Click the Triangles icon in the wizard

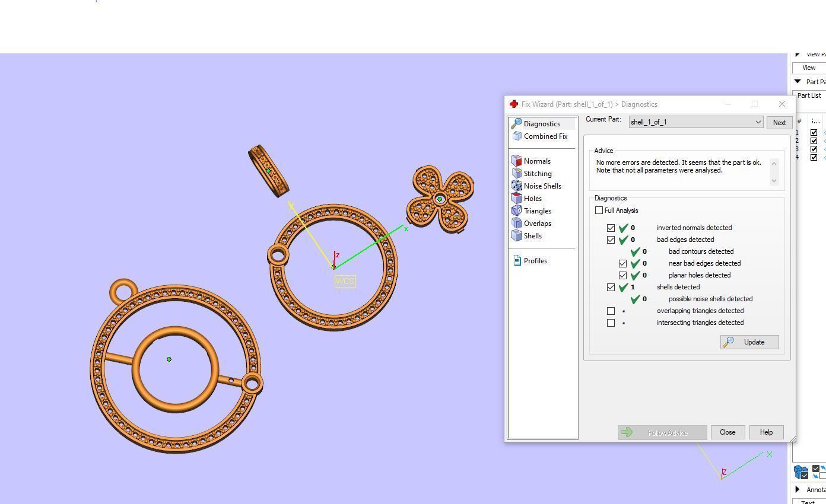(x=516, y=211)
